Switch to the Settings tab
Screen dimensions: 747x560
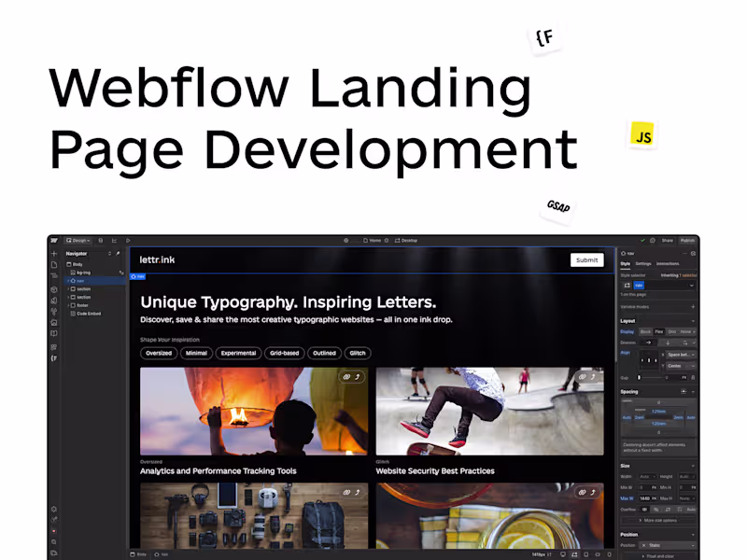pyautogui.click(x=643, y=264)
